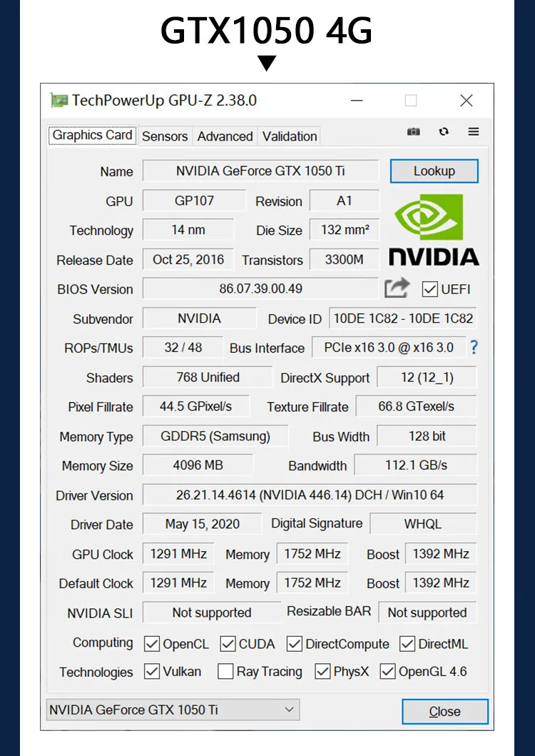The height and width of the screenshot is (756, 535).
Task: Toggle the UEFI checkbox
Action: (x=429, y=289)
